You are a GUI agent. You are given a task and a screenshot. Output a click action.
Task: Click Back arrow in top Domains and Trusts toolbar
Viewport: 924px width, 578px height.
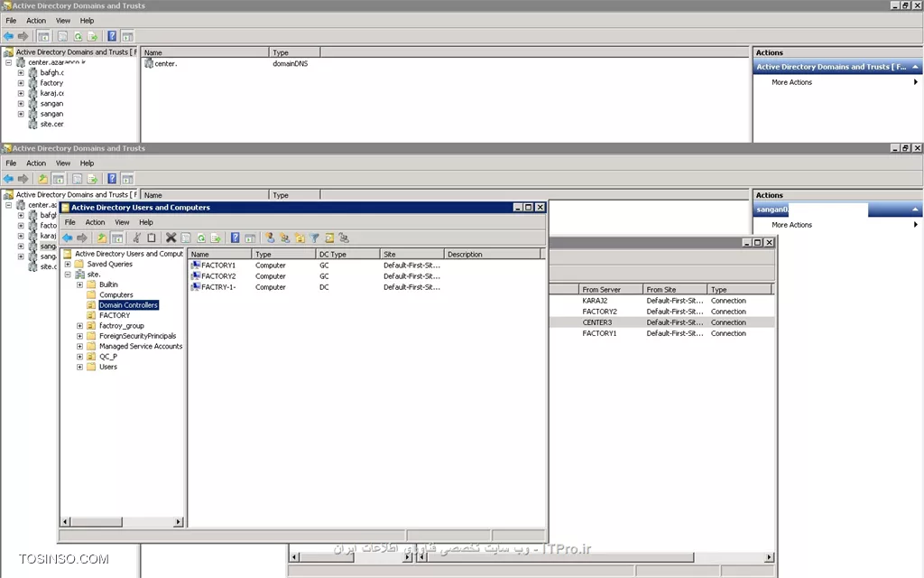pos(9,36)
